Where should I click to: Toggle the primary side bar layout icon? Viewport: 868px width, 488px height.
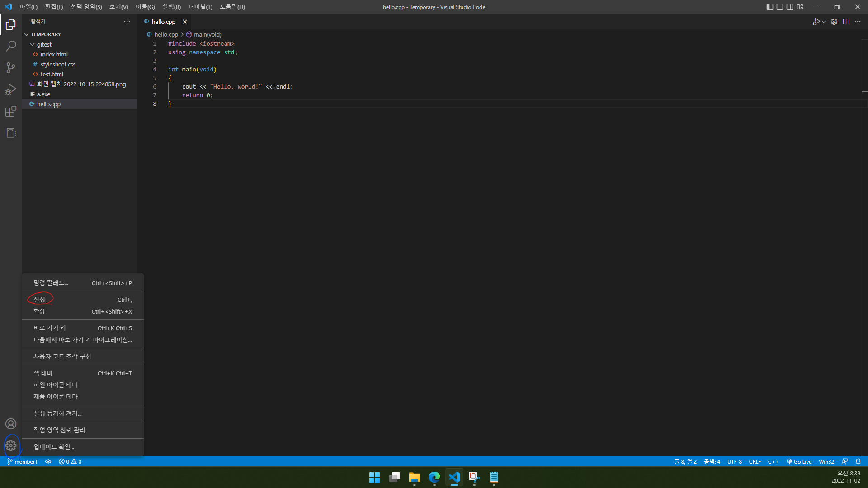coord(770,7)
